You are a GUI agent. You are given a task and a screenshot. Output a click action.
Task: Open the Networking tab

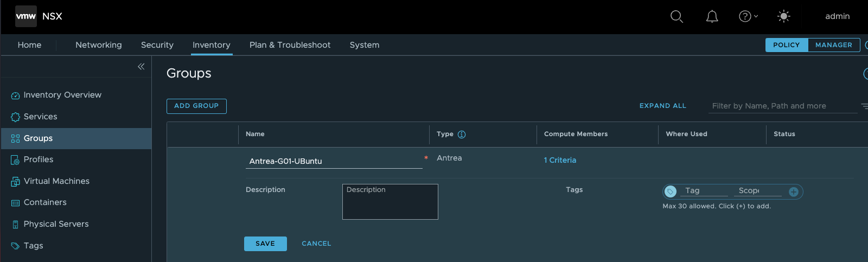coord(99,45)
